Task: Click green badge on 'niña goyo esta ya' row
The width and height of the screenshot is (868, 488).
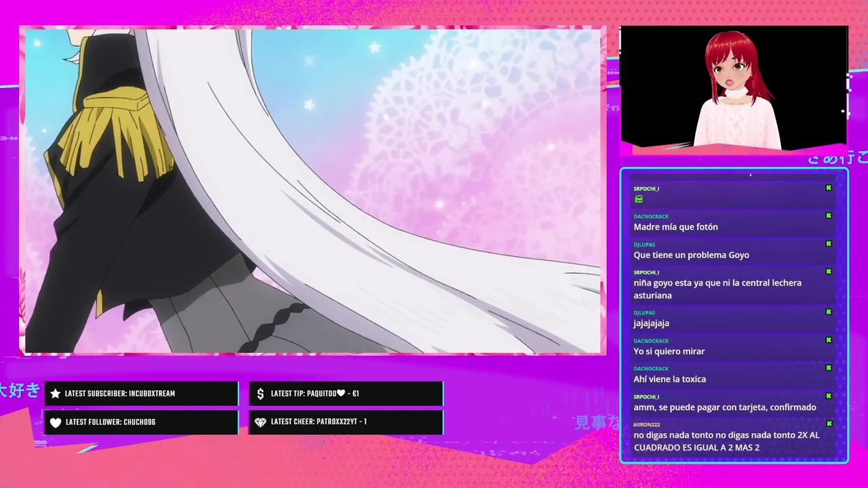Action: point(829,271)
